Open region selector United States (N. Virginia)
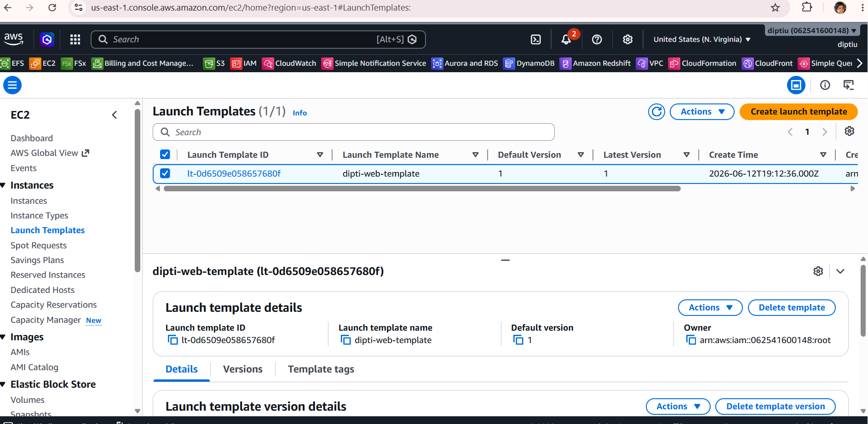The width and height of the screenshot is (868, 424). 702,40
